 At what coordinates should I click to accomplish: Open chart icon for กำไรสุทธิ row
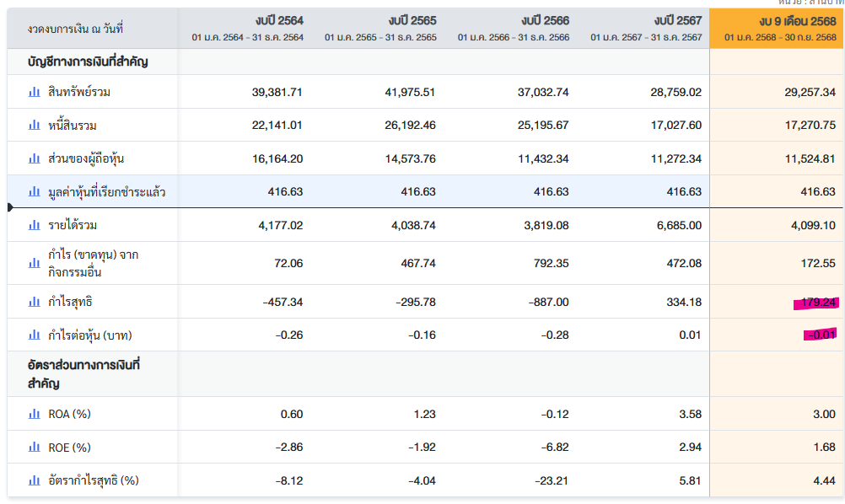click(x=35, y=302)
